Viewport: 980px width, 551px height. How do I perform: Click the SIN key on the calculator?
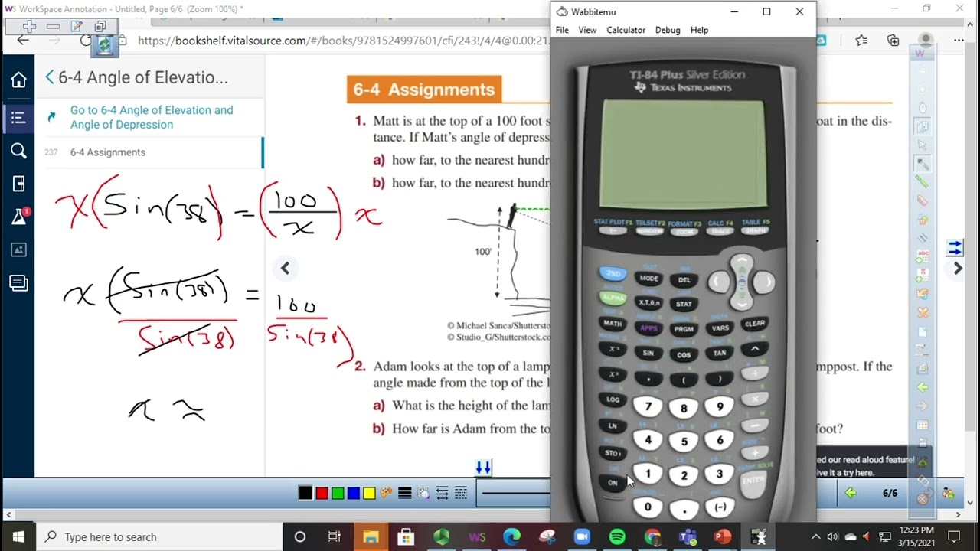coord(648,354)
